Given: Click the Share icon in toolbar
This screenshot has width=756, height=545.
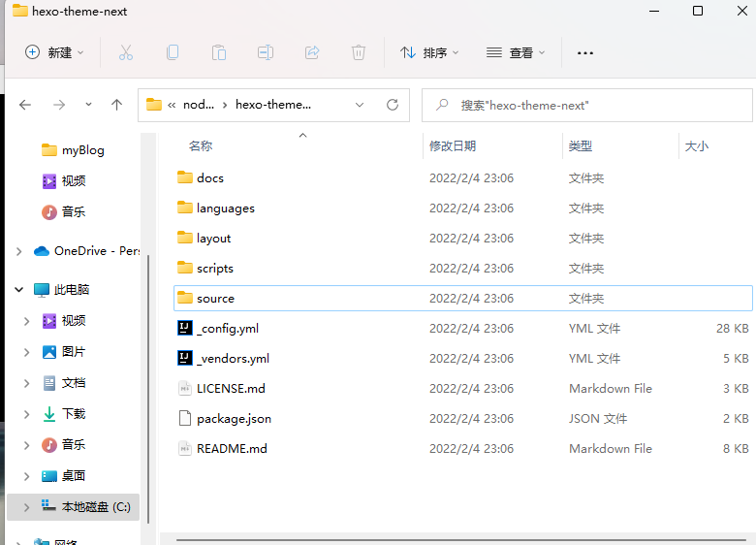Looking at the screenshot, I should click(x=312, y=52).
